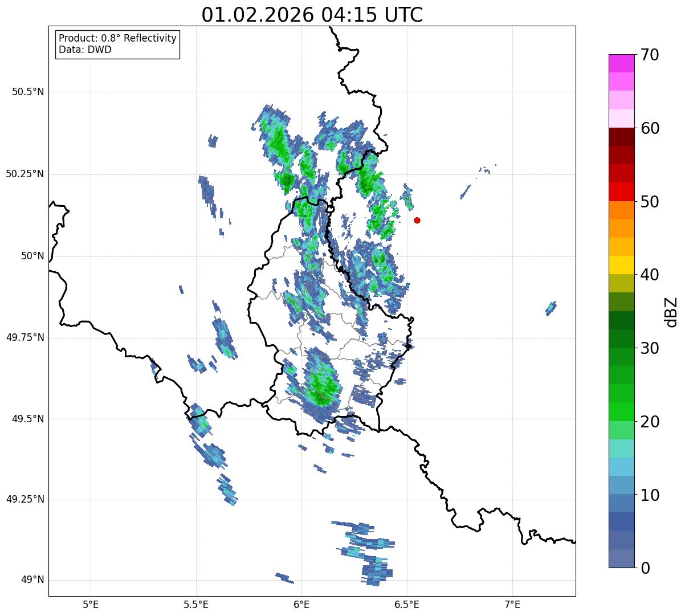685x616 pixels.
Task: Click the small isolated echo near 7.2°E
Action: pyautogui.click(x=551, y=308)
